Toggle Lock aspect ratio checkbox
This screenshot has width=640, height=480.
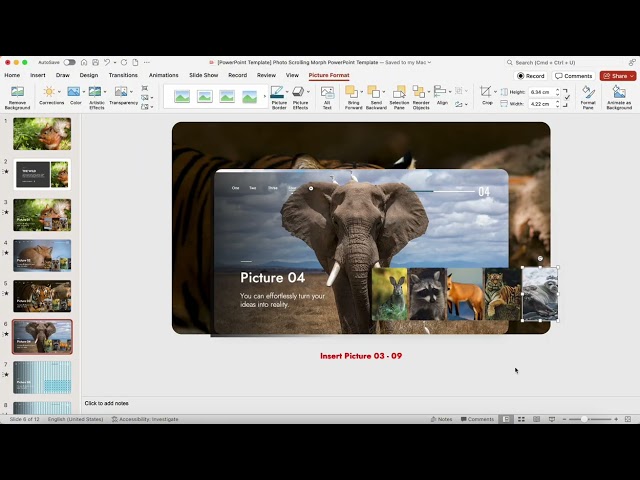click(x=567, y=98)
